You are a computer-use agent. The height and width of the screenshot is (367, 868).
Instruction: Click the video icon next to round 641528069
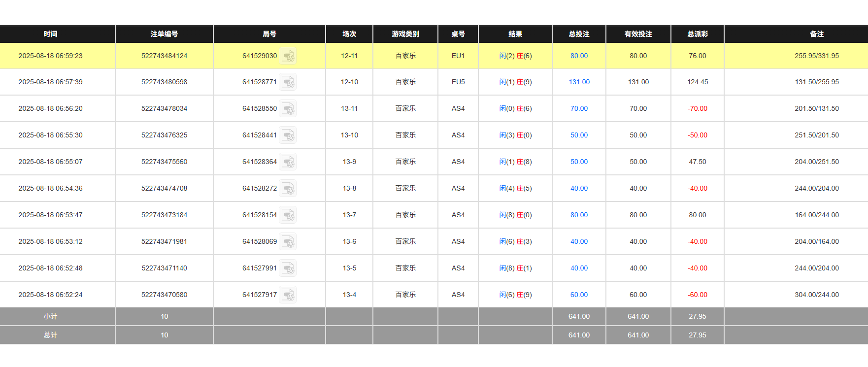pos(288,242)
